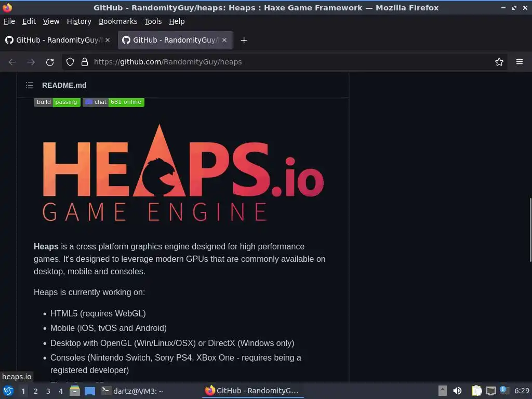Open the Tools menu
The height and width of the screenshot is (399, 532).
[x=153, y=21]
